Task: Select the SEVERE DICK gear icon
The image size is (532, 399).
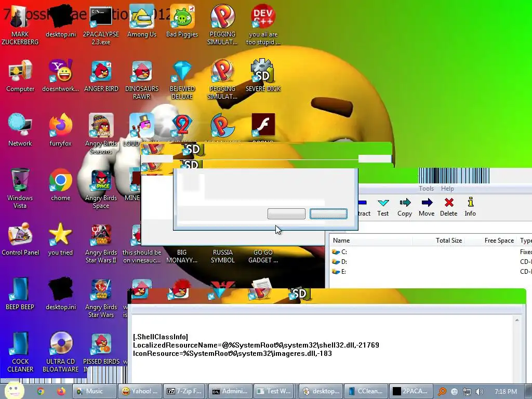Action: tap(263, 76)
